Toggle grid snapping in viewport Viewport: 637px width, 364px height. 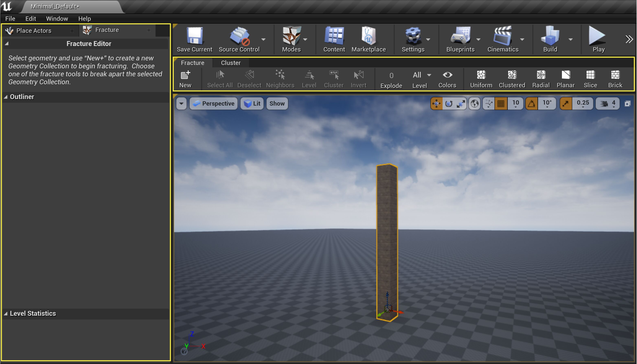point(501,104)
